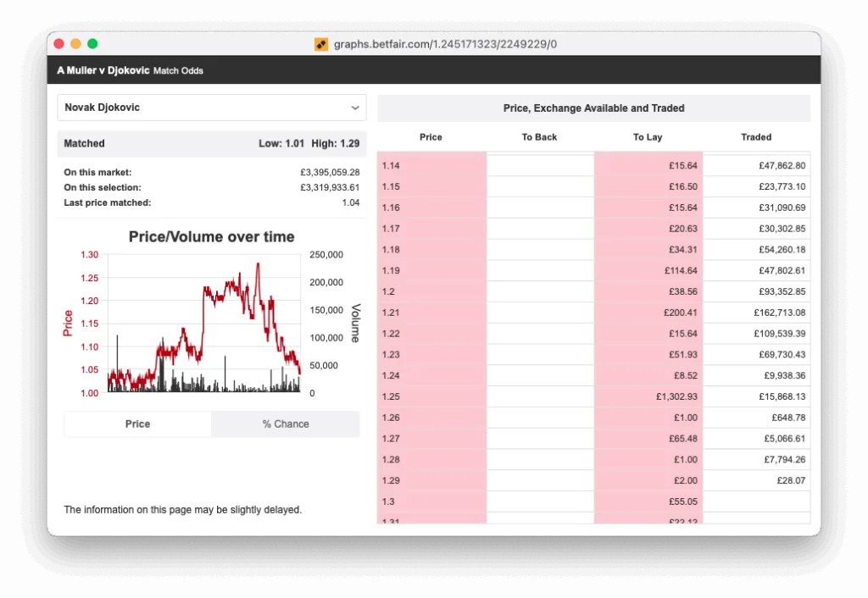Image resolution: width=868 pixels, height=598 pixels.
Task: Select the Price column header
Action: coord(431,137)
